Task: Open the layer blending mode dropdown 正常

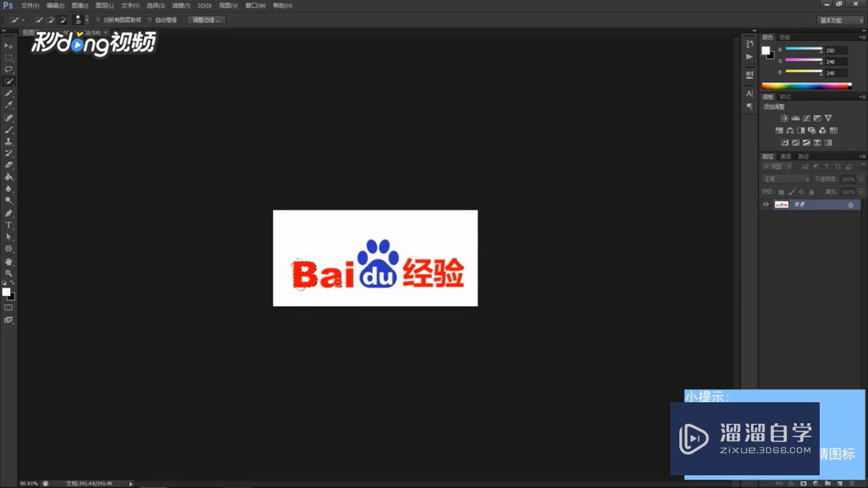Action: (786, 179)
